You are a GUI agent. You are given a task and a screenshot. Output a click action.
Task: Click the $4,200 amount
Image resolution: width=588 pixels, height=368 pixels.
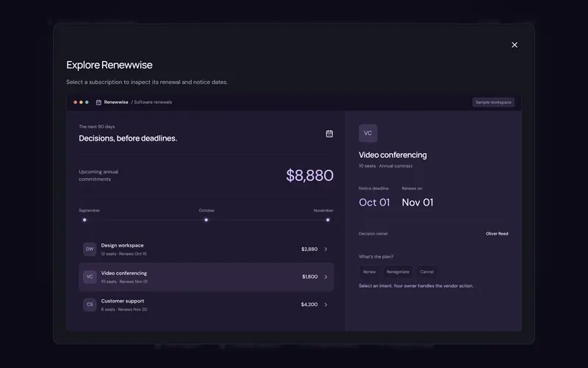[309, 305]
